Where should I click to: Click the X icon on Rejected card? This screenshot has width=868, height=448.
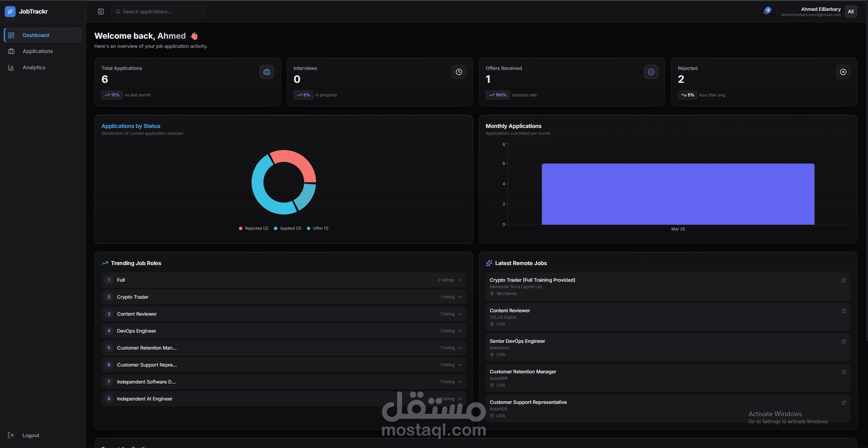coord(843,72)
